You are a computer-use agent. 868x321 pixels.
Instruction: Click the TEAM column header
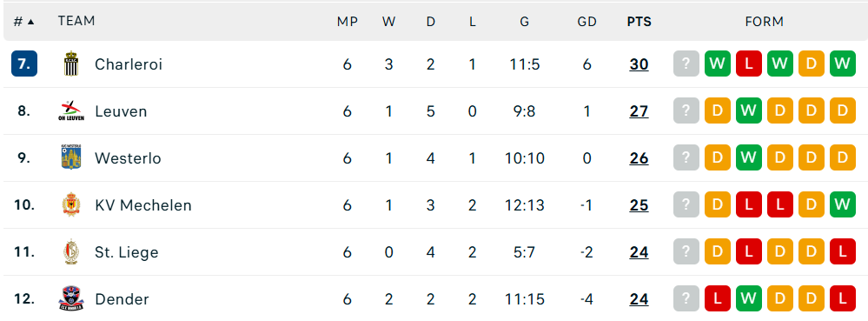(76, 21)
